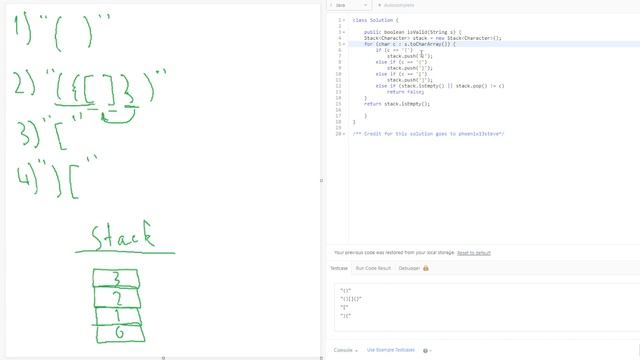Click the 'return stack.isEmpty();' code line
The image size is (640, 360).
point(397,104)
